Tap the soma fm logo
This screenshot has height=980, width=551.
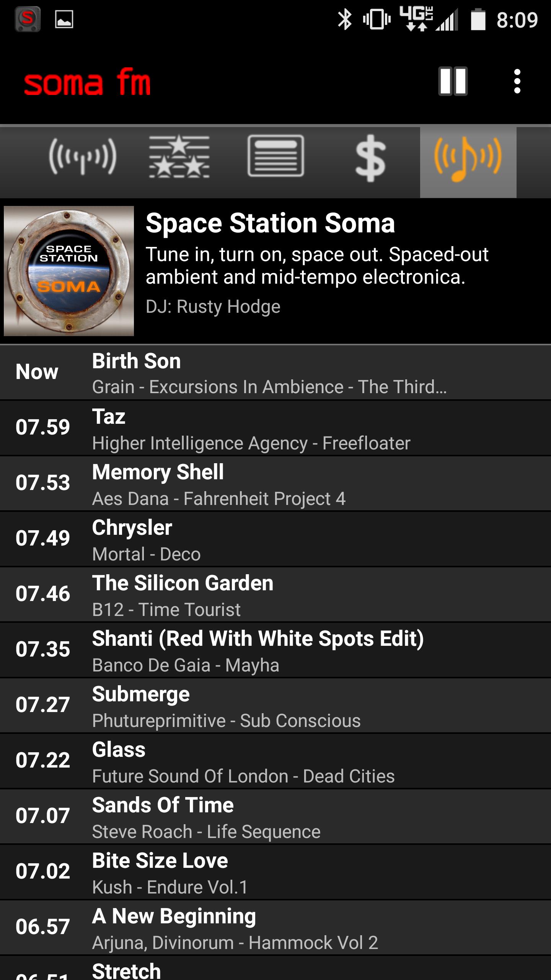tap(87, 82)
